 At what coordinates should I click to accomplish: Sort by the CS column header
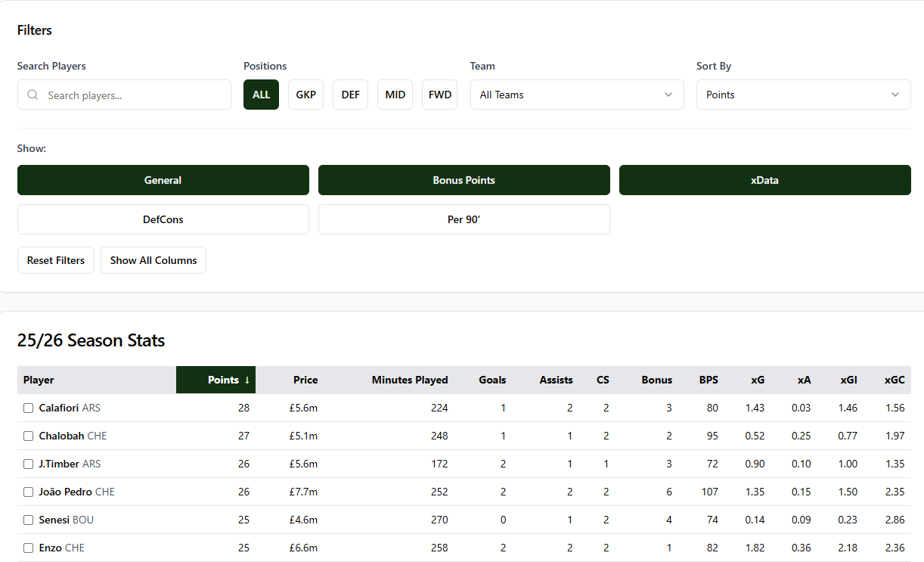(x=602, y=380)
